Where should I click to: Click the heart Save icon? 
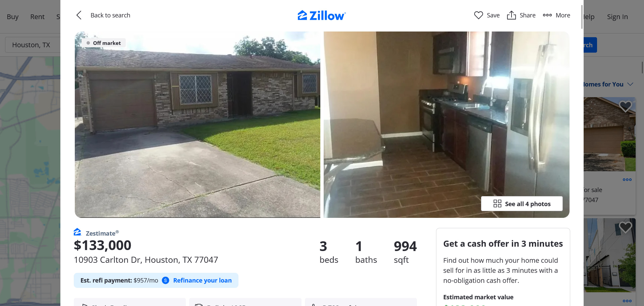point(478,15)
